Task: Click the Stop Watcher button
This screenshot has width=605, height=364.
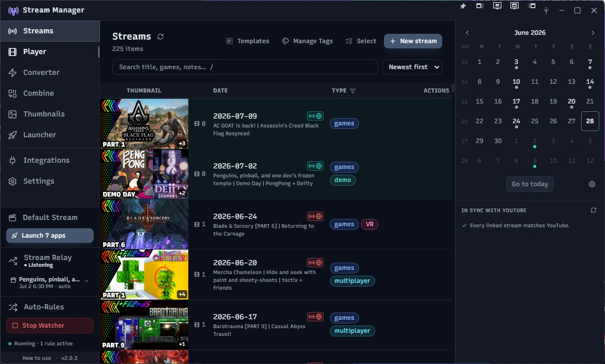Action: (50, 326)
